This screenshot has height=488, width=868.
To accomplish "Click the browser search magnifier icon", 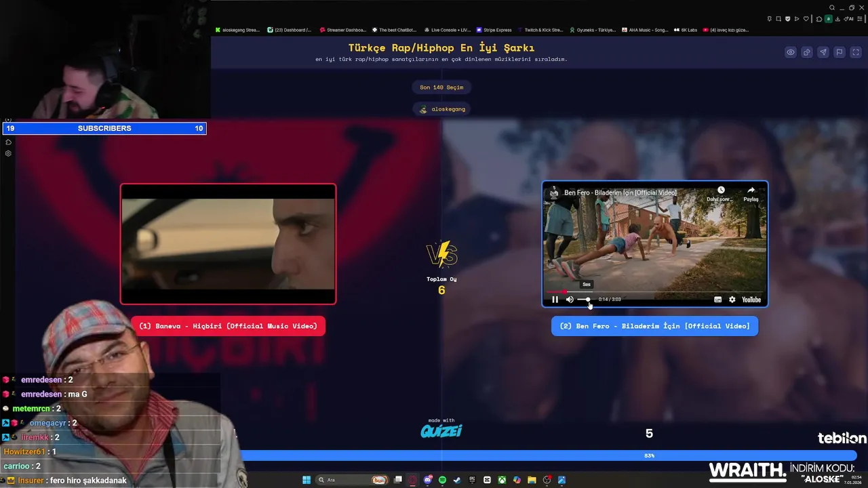I will pyautogui.click(x=832, y=7).
